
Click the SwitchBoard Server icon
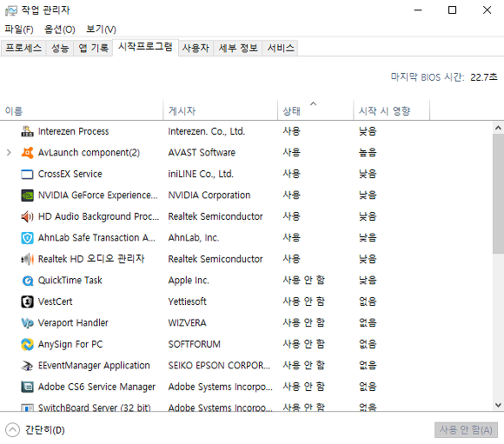point(27,408)
